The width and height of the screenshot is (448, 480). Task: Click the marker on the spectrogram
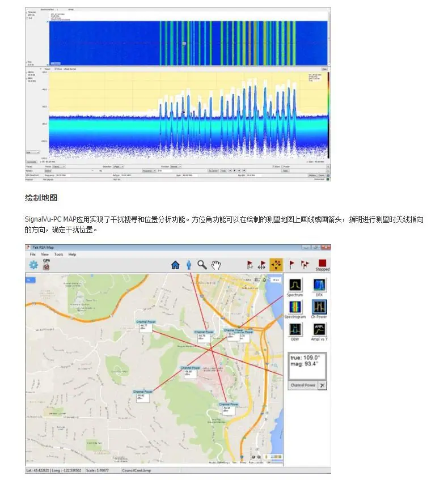point(184,44)
